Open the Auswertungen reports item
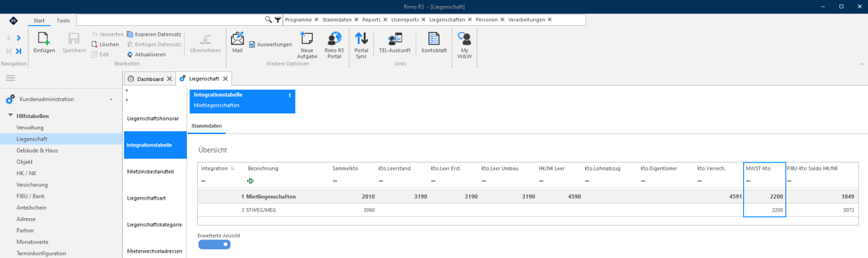Viewport: 868px width, 258px height. (x=270, y=44)
